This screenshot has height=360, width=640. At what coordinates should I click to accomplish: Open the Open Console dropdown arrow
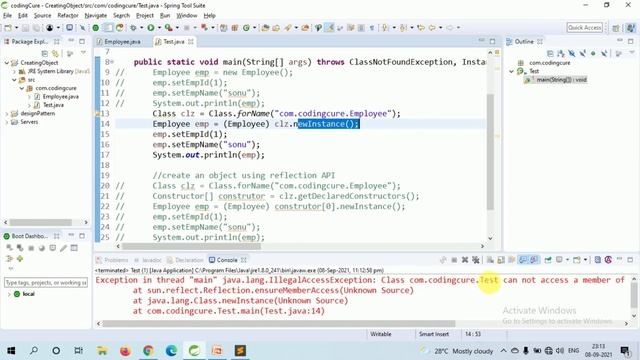pyautogui.click(x=585, y=260)
